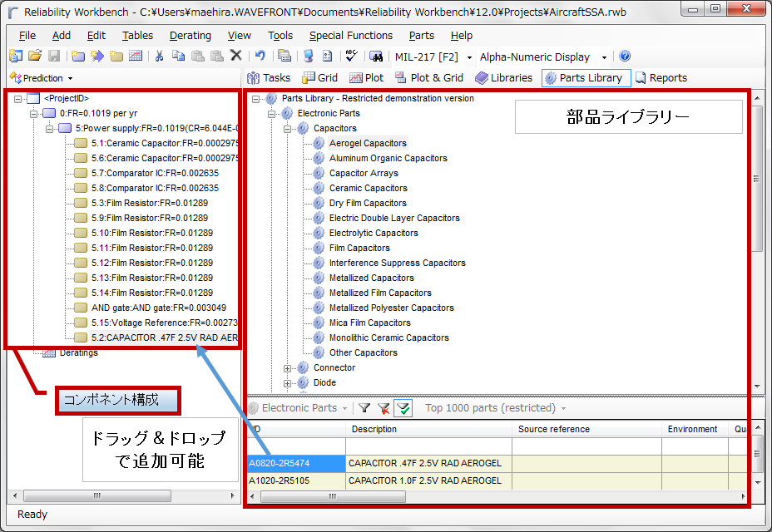
Task: Open a project with the folder icon
Action: tap(34, 56)
